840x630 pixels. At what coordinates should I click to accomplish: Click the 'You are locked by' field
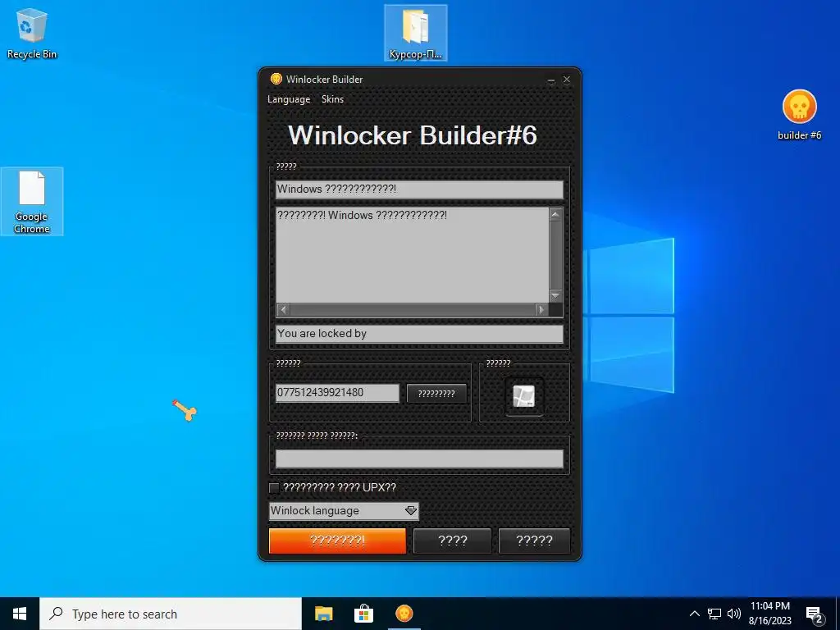point(419,334)
